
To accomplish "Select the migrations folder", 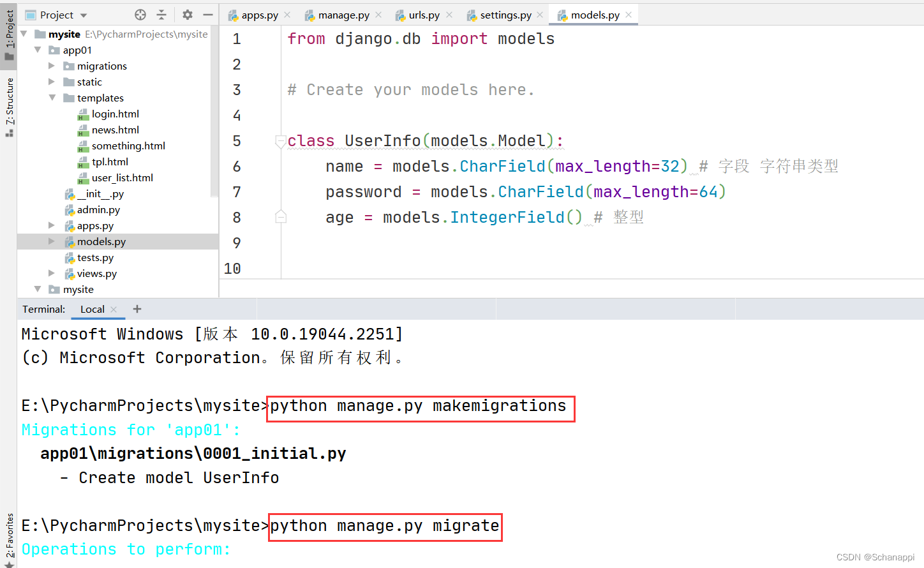I will pos(102,66).
